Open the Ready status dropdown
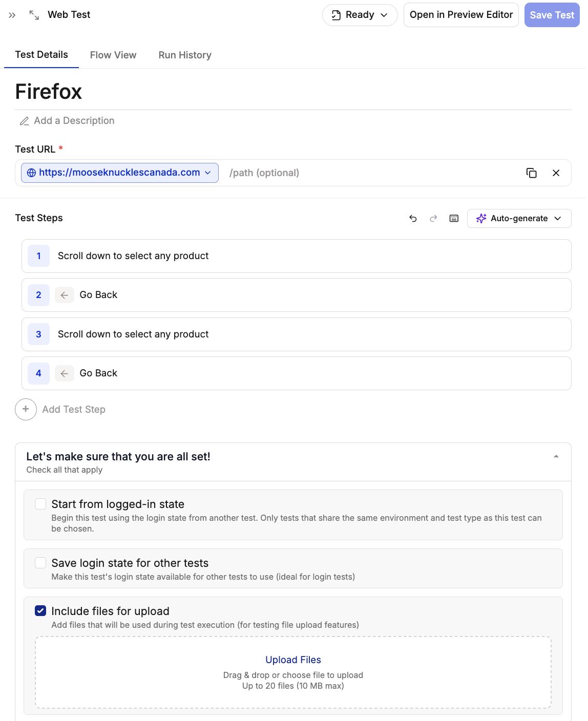 pyautogui.click(x=360, y=15)
